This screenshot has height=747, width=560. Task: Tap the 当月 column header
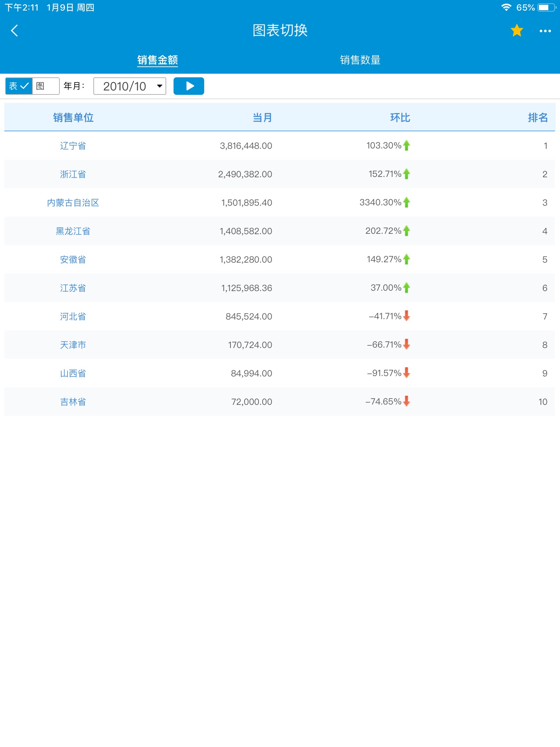click(x=262, y=117)
